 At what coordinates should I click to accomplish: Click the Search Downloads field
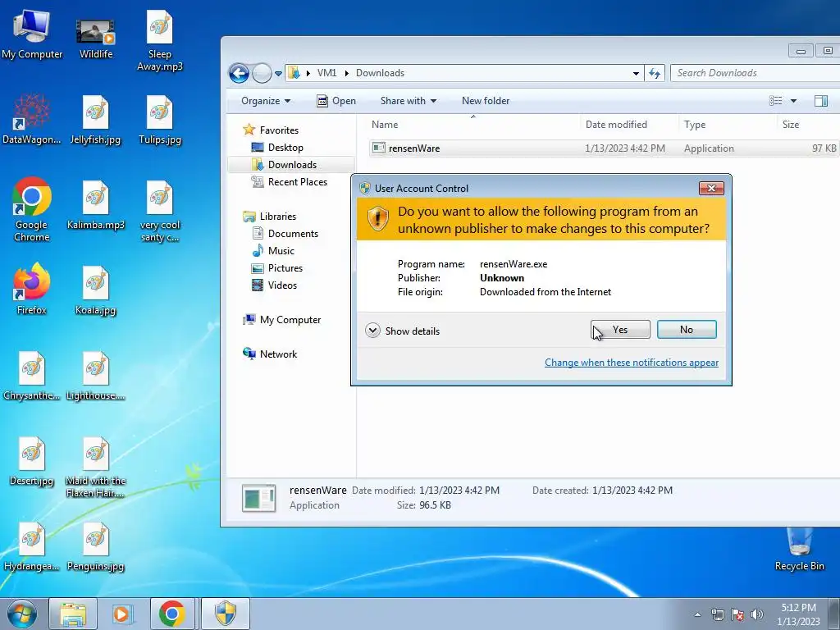pos(755,73)
